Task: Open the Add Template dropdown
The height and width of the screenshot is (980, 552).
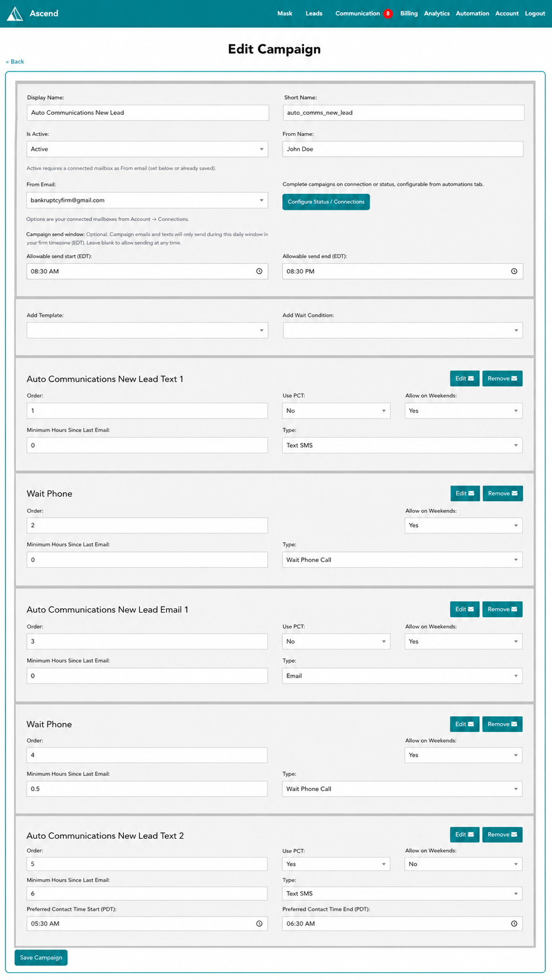Action: click(147, 331)
